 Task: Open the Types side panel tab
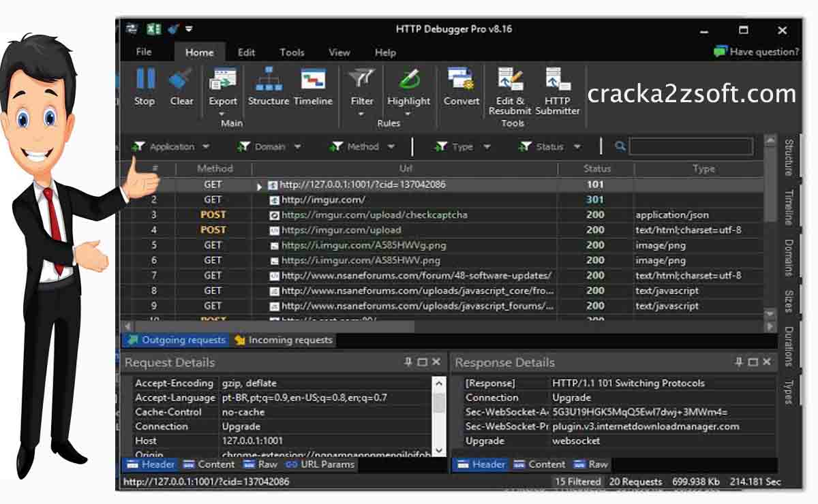tap(788, 392)
